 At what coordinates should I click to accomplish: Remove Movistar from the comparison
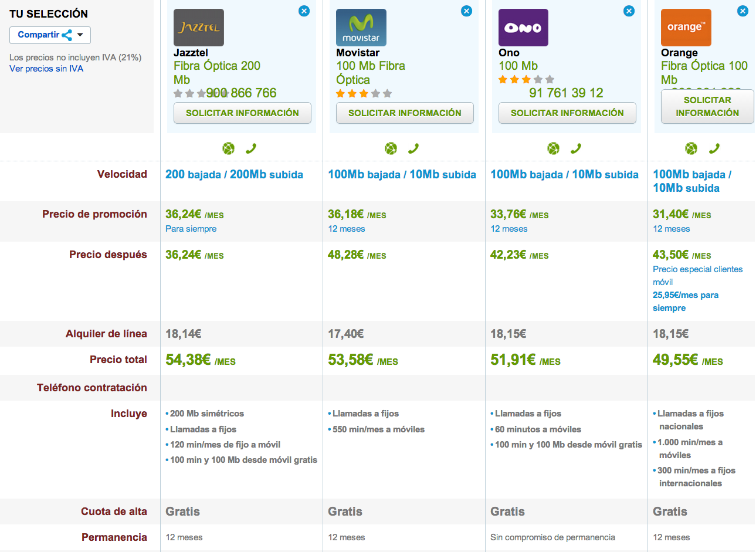coord(466,11)
